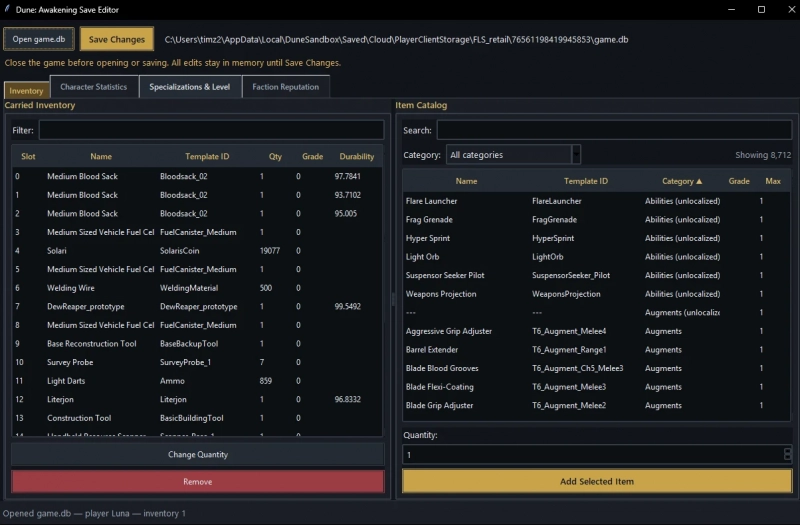Sort catalog by Template ID header
This screenshot has height=525, width=800.
(586, 181)
